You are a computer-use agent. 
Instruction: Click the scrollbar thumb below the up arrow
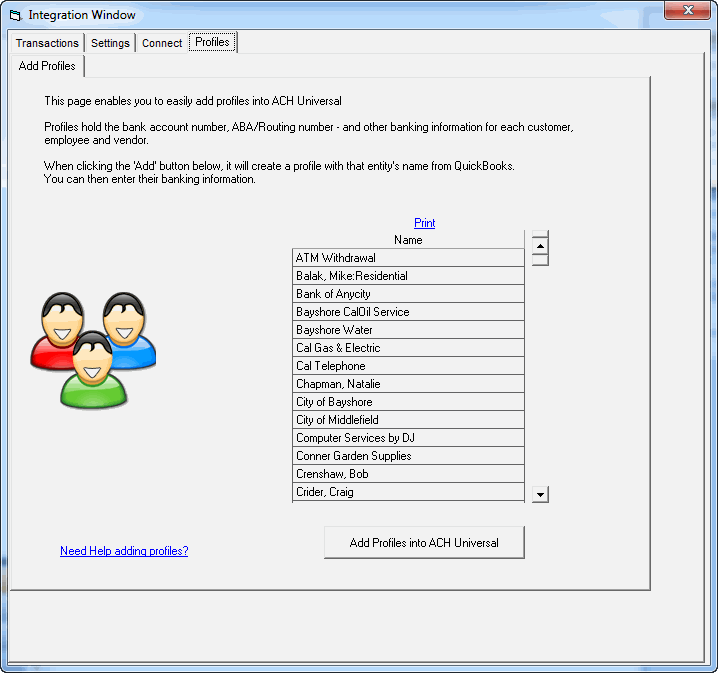tap(540, 260)
